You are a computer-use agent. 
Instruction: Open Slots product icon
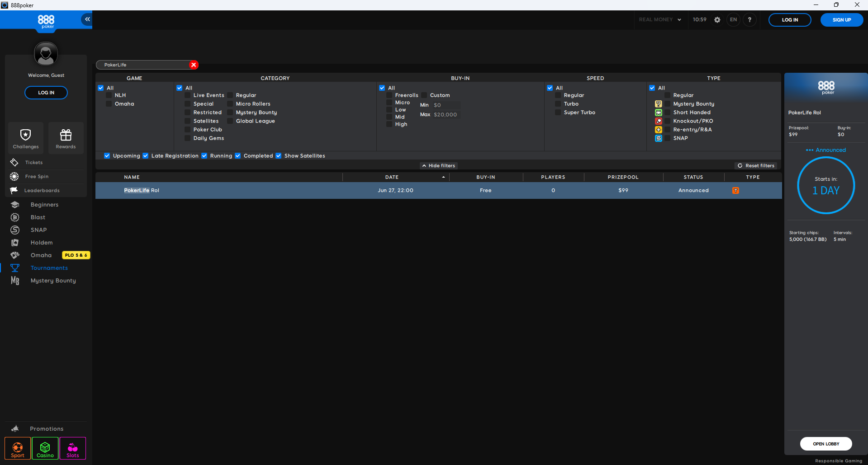point(73,448)
